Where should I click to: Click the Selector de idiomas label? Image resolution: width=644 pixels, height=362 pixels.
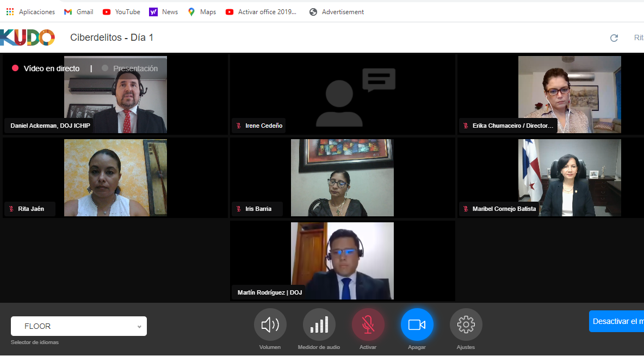[35, 342]
